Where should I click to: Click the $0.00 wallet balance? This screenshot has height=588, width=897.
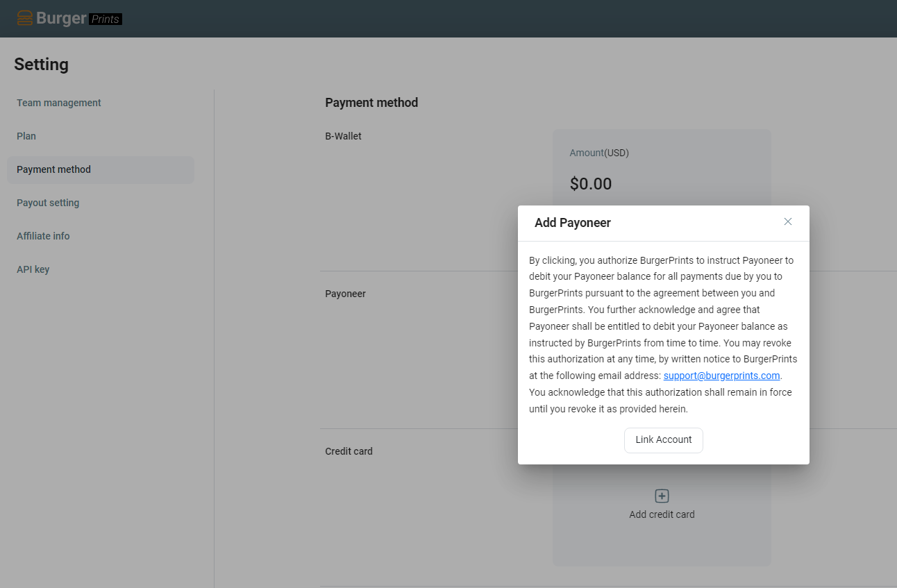[591, 184]
